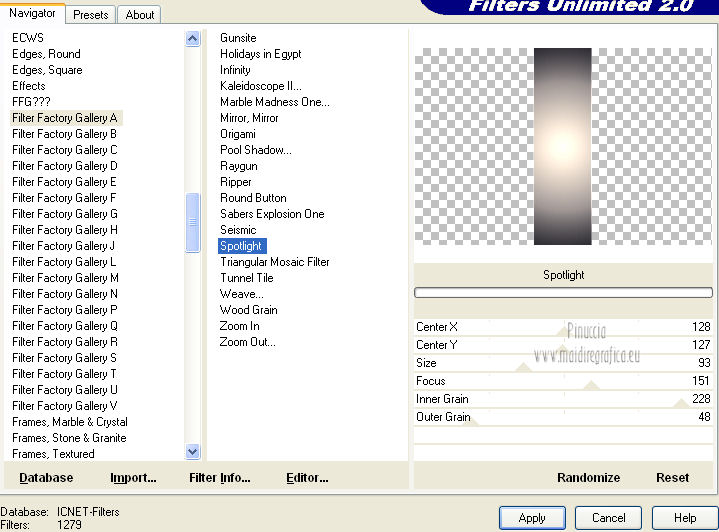The image size is (719, 532).
Task: Select Filter Factory Gallery B category
Action: click(64, 134)
